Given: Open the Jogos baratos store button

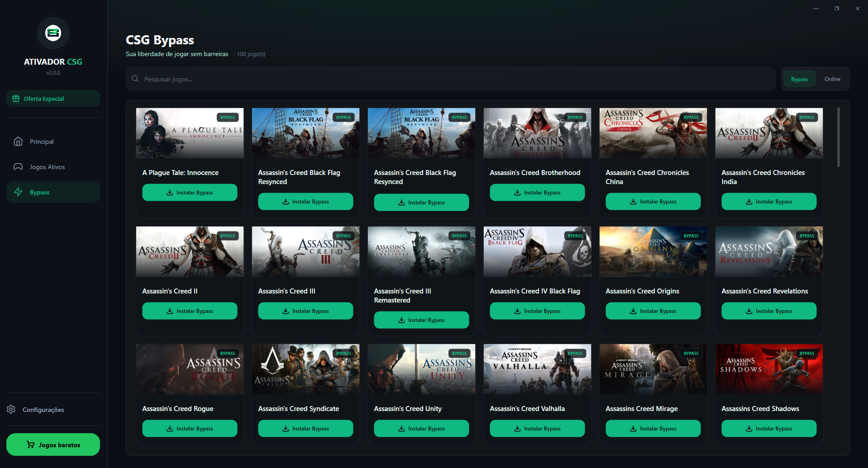Looking at the screenshot, I should 53,444.
